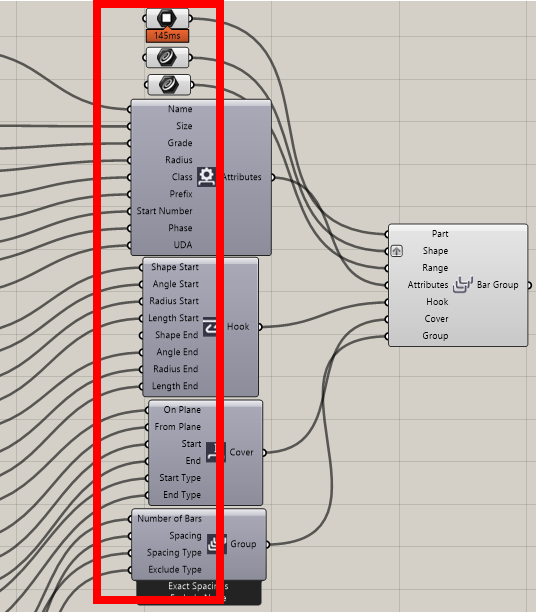Click the Shape Start input on Hook
Viewport: 536px width, 612px height.
(x=175, y=267)
